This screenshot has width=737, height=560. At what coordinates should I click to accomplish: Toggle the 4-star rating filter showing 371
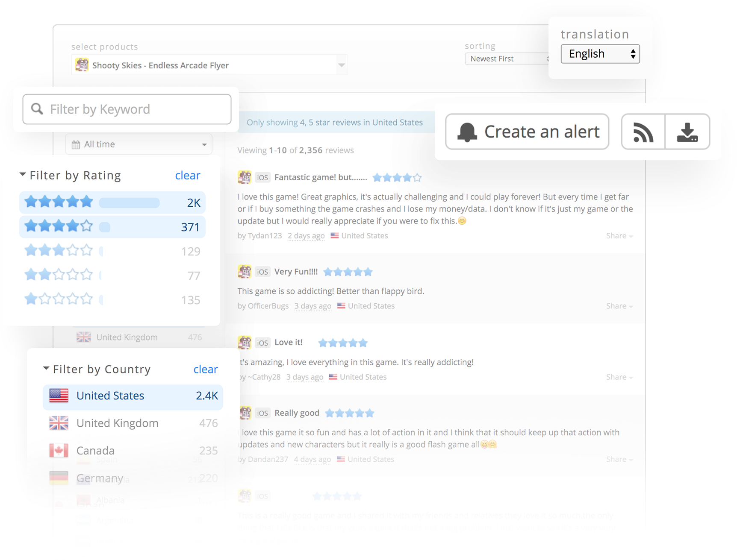[112, 227]
